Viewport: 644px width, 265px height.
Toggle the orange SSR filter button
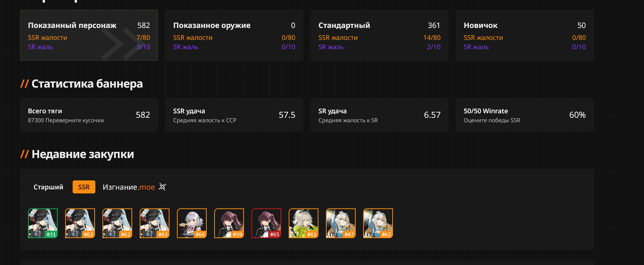(84, 187)
